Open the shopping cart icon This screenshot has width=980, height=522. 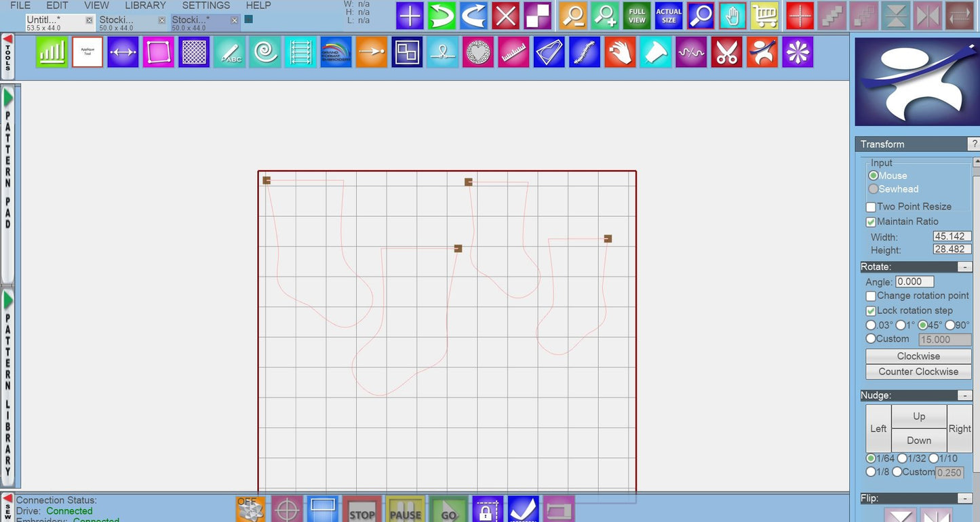[x=764, y=16]
